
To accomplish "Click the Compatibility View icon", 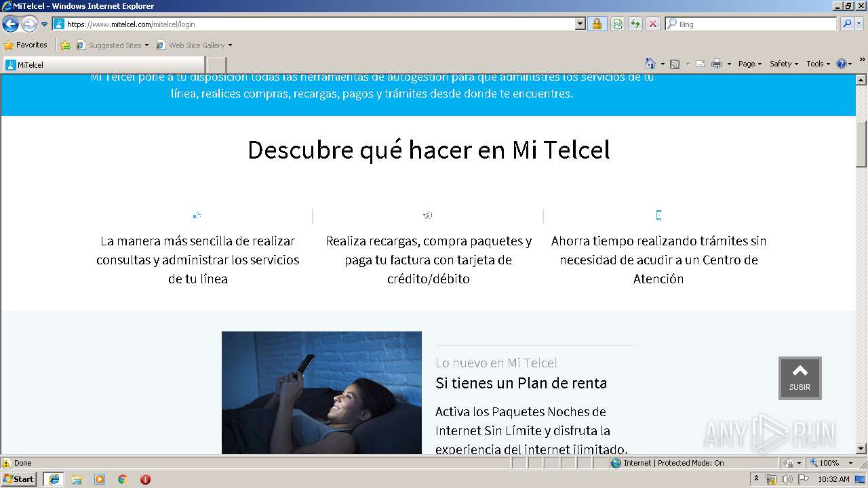I will 618,24.
